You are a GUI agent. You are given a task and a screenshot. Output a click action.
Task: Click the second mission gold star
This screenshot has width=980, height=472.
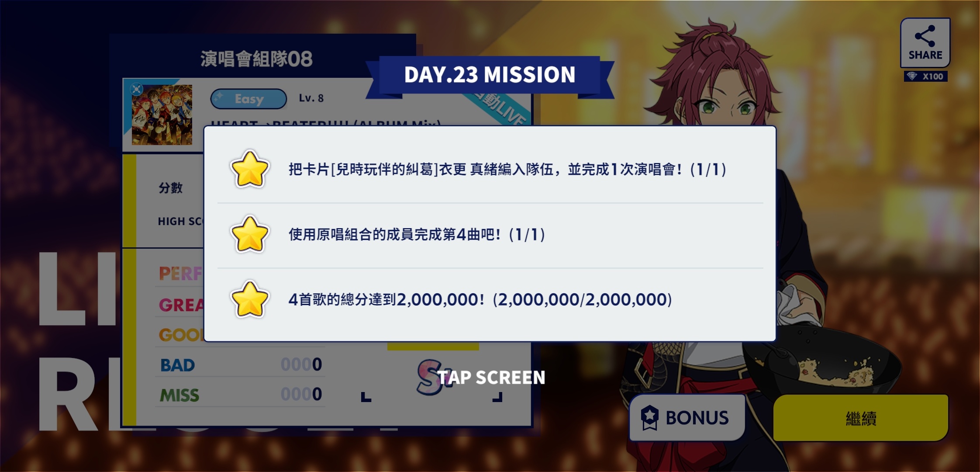pos(249,234)
